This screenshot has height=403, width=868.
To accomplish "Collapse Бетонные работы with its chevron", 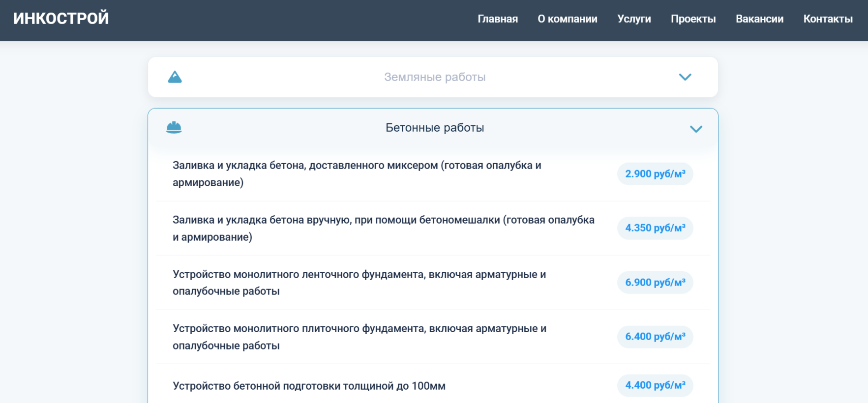I will [x=696, y=129].
